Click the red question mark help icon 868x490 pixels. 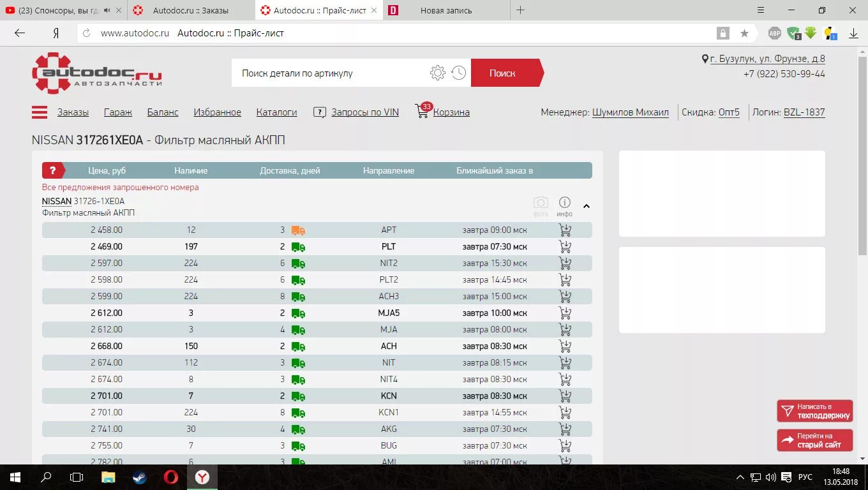(54, 170)
